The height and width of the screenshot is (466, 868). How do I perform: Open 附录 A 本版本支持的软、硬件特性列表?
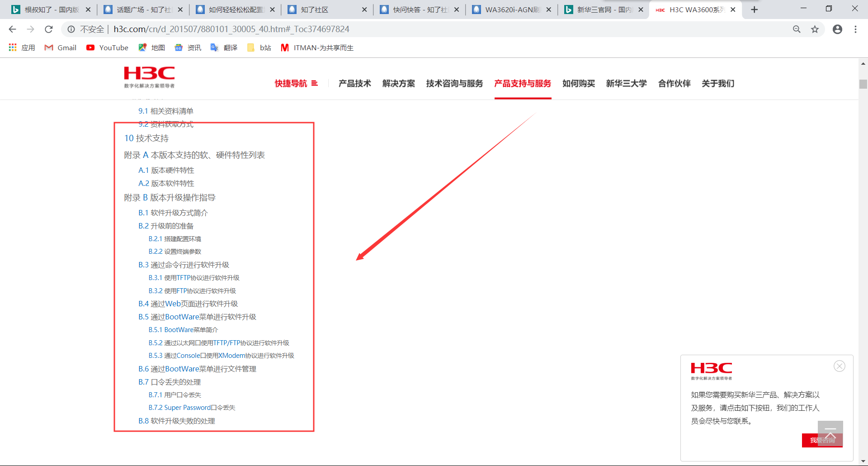pos(194,155)
